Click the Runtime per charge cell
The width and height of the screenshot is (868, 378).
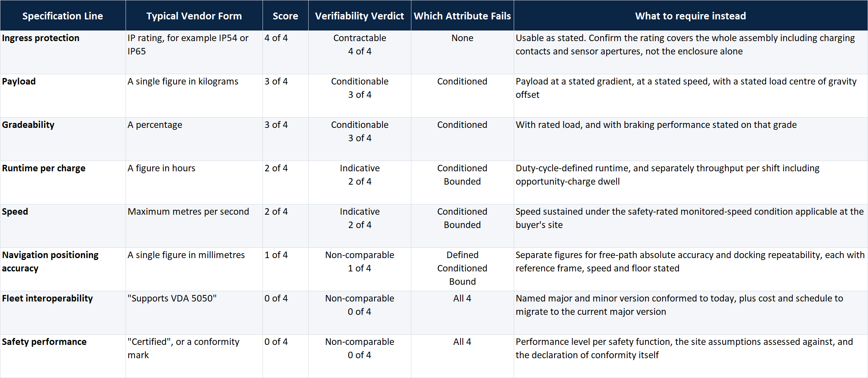coord(63,182)
